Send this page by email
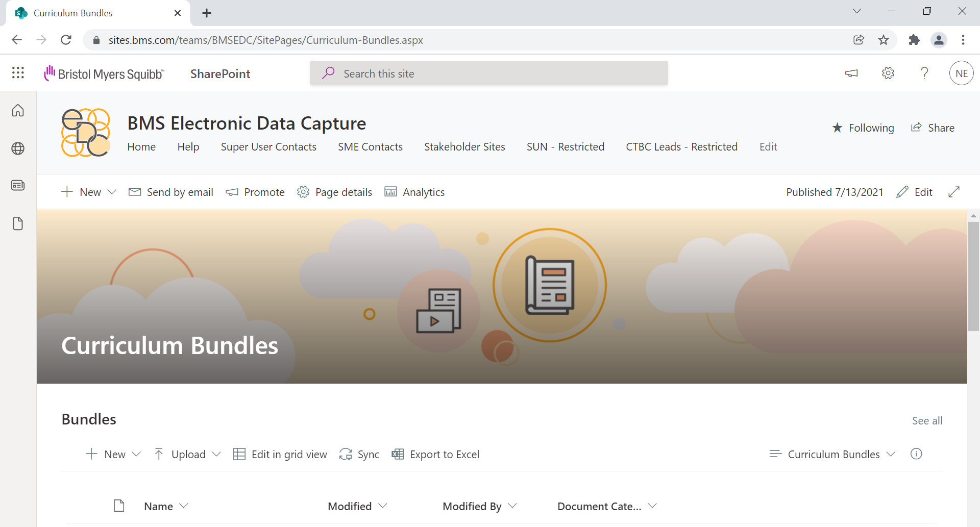980x527 pixels. pos(171,192)
